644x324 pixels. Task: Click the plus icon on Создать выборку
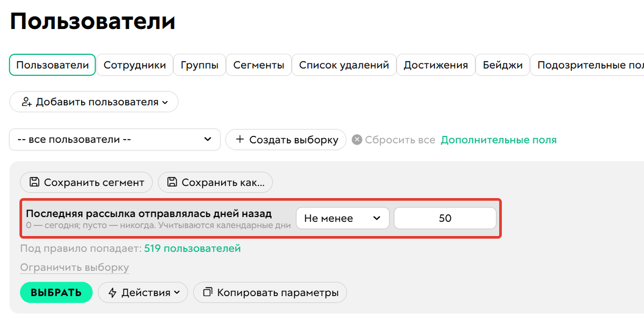(240, 139)
